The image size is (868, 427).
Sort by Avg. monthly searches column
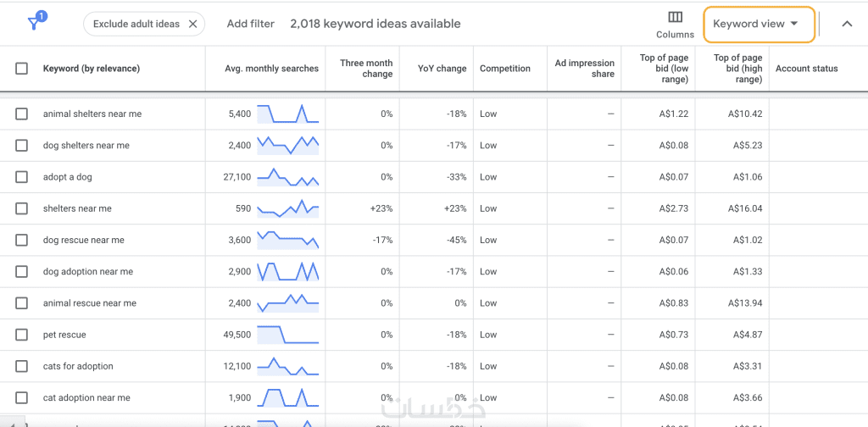pos(272,69)
